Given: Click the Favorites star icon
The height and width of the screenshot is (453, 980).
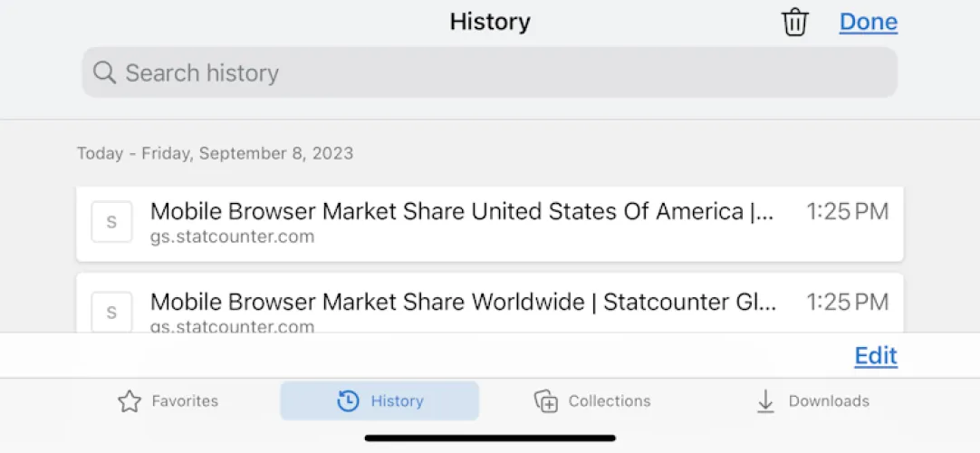Looking at the screenshot, I should click(x=130, y=401).
